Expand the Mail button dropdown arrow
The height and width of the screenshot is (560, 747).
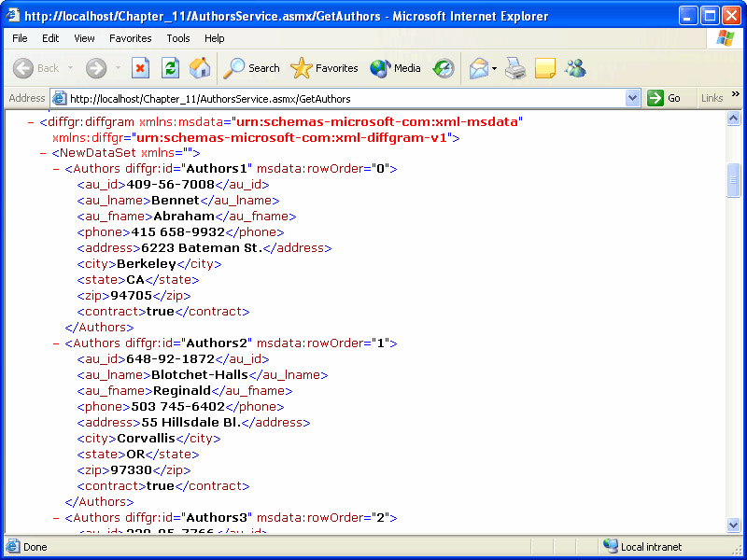[x=494, y=68]
